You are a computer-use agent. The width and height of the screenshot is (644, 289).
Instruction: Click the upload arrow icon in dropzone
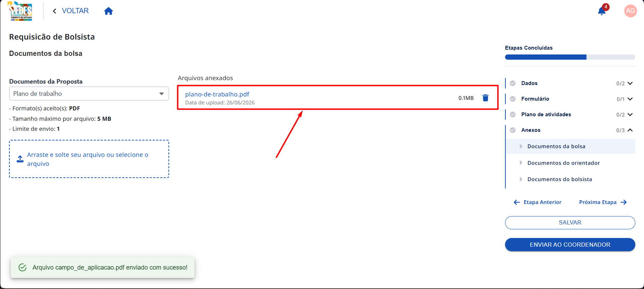click(x=20, y=159)
